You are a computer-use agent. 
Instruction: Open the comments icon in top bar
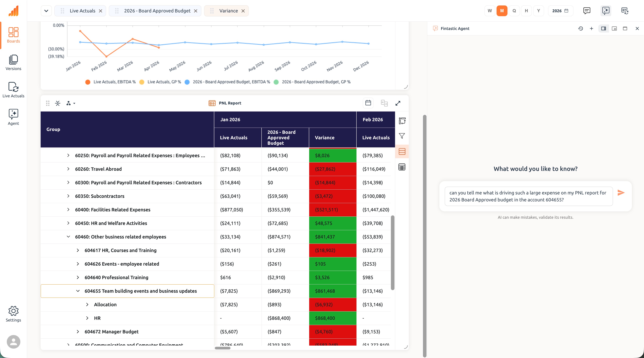pos(587,11)
